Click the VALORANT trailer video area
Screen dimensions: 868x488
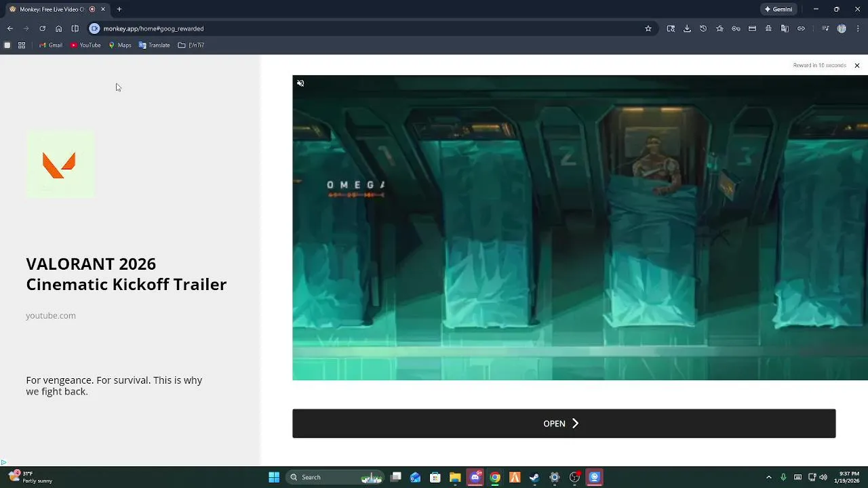point(580,228)
